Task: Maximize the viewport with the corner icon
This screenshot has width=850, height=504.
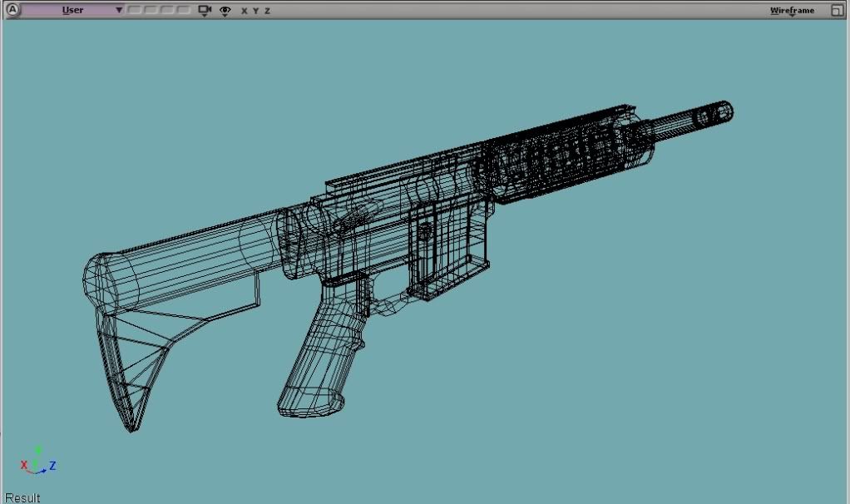Action: click(837, 10)
